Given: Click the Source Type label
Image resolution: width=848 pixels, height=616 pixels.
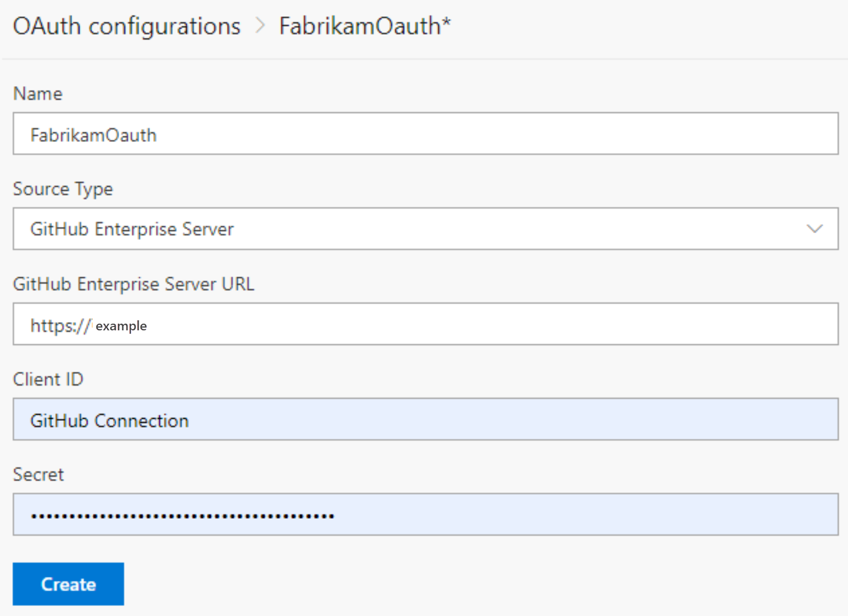Looking at the screenshot, I should [63, 189].
